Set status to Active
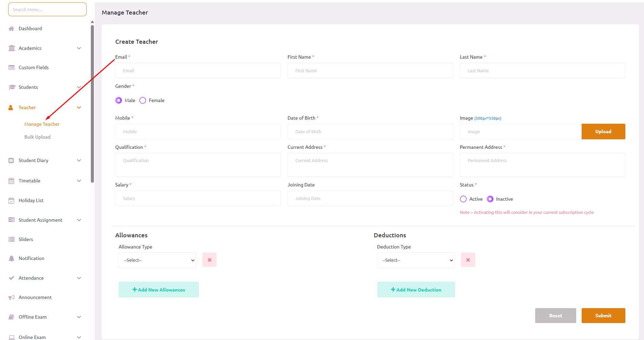The image size is (644, 340). point(463,199)
